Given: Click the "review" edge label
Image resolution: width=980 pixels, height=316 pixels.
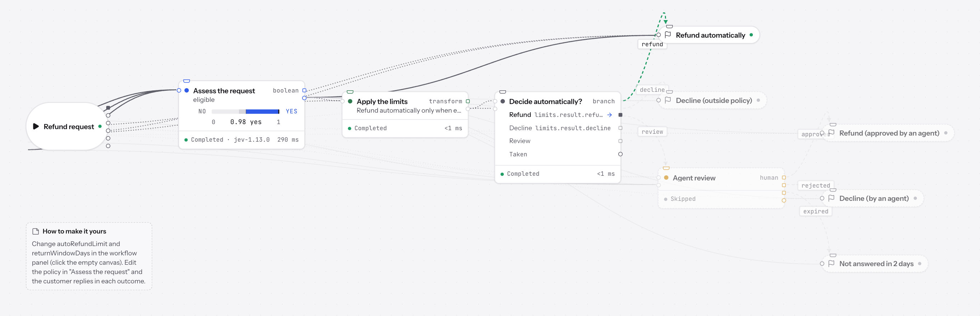Looking at the screenshot, I should 652,132.
